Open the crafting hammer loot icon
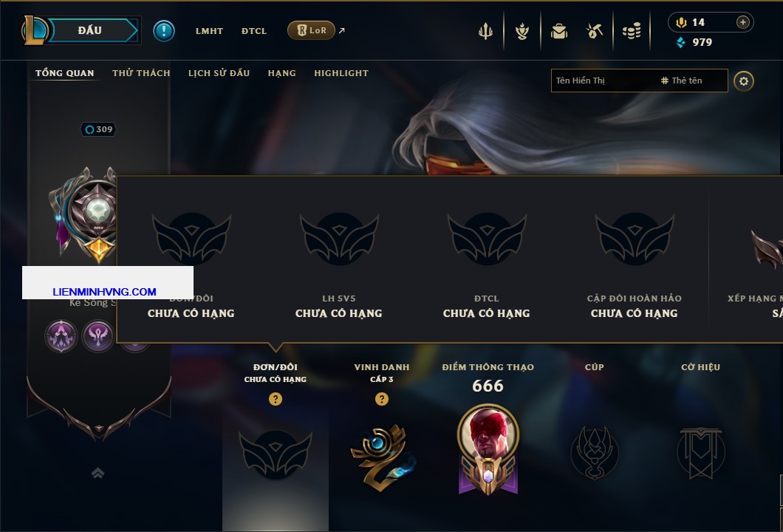This screenshot has height=532, width=783. click(x=595, y=32)
